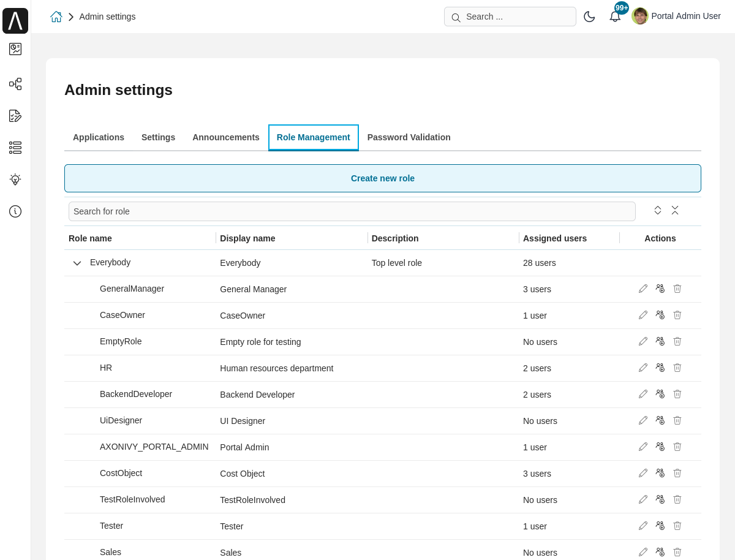Collapse all roles in the tree
Viewport: 735px width, 560px height.
(675, 210)
